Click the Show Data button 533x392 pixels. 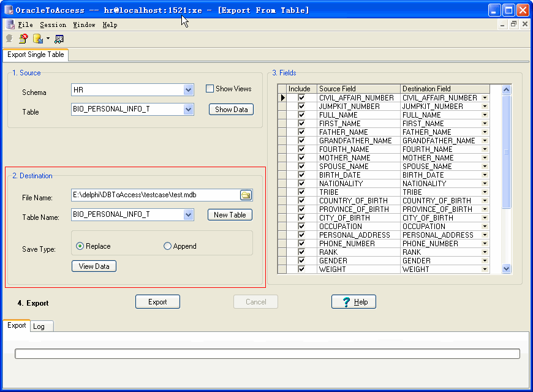click(x=231, y=110)
